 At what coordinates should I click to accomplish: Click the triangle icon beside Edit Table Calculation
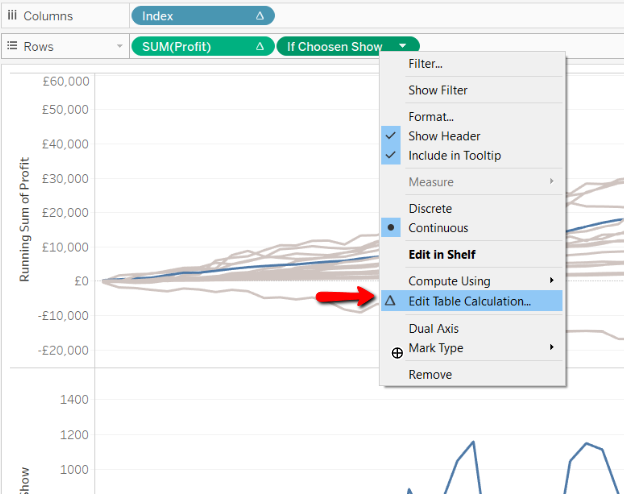[x=390, y=301]
